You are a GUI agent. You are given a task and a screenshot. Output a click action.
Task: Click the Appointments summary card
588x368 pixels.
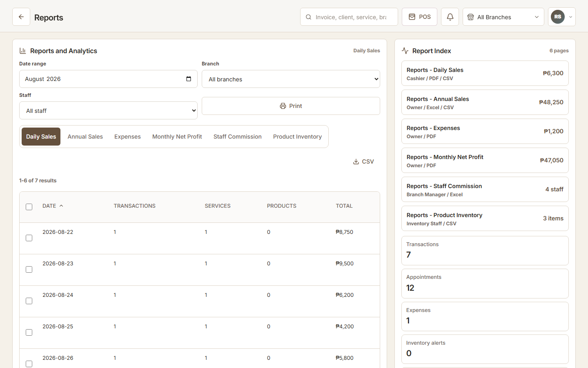[485, 283]
